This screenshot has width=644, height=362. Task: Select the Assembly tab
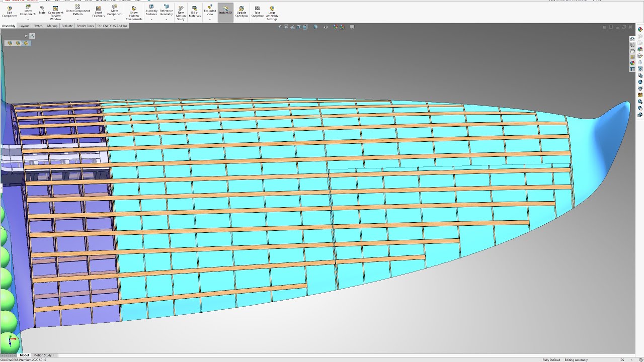[9, 26]
